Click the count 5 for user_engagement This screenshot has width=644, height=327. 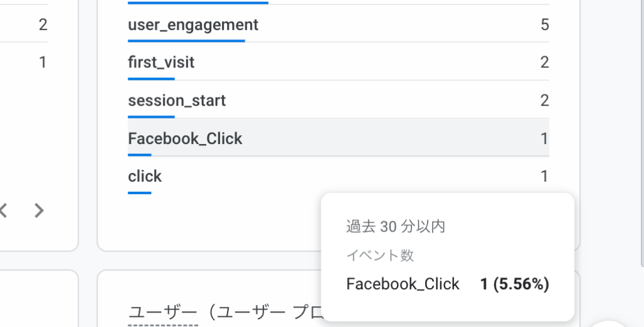pos(545,25)
